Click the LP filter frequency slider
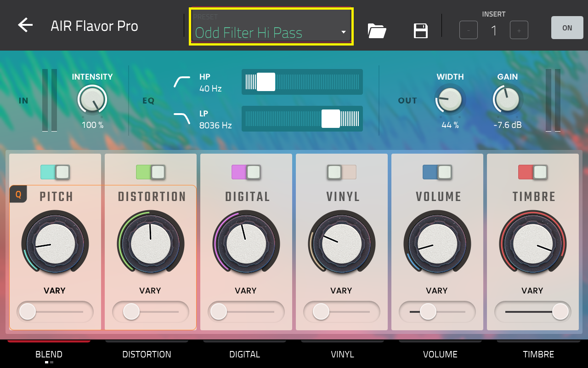 (302, 119)
